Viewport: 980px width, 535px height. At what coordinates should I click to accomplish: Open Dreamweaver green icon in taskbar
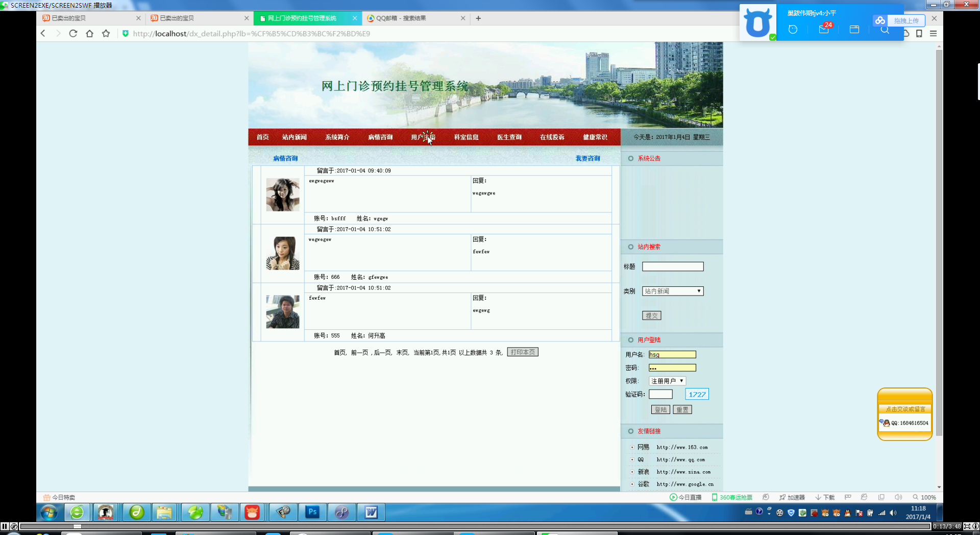point(136,512)
